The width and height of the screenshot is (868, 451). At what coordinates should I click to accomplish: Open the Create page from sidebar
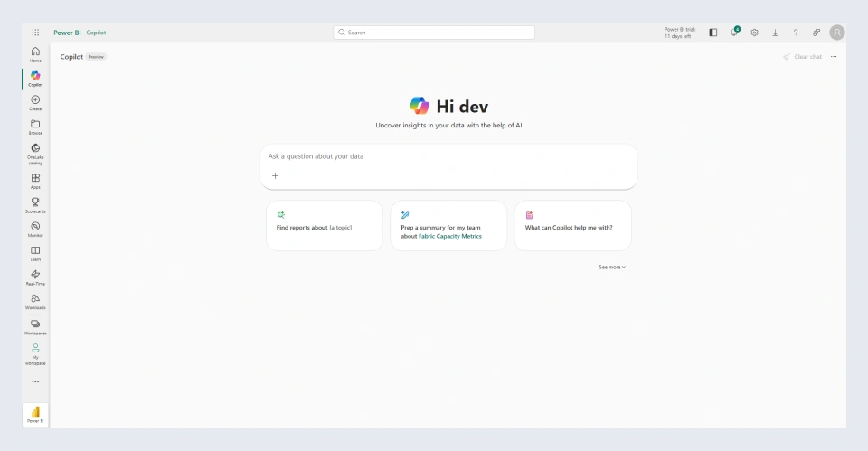point(35,102)
